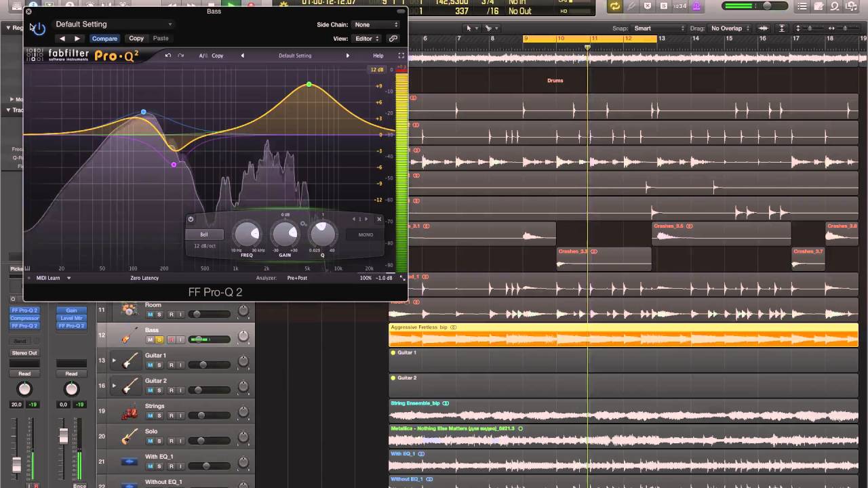
Task: Mute the Room track
Action: pyautogui.click(x=151, y=314)
